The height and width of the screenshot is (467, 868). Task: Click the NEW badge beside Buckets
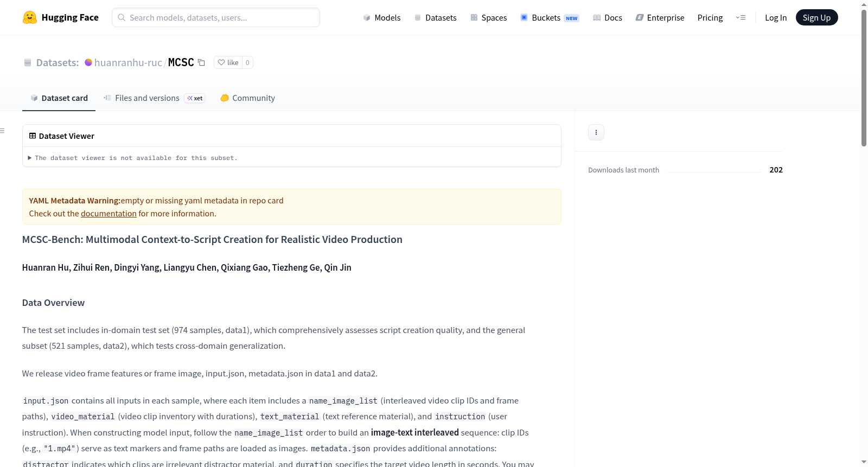[x=572, y=18]
